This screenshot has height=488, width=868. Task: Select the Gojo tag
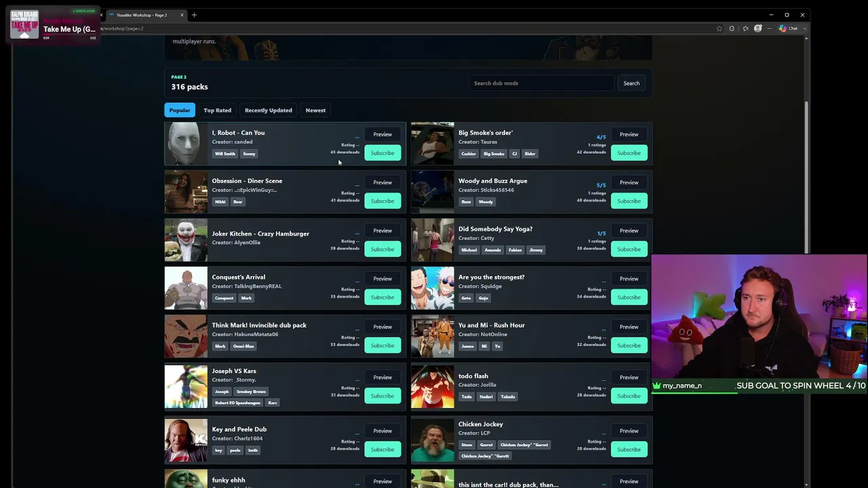point(484,298)
